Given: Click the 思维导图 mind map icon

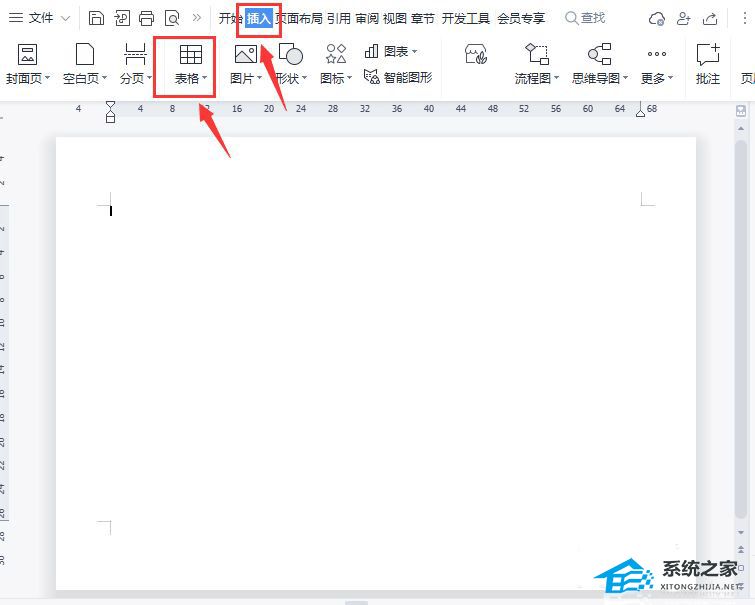Looking at the screenshot, I should tap(600, 54).
